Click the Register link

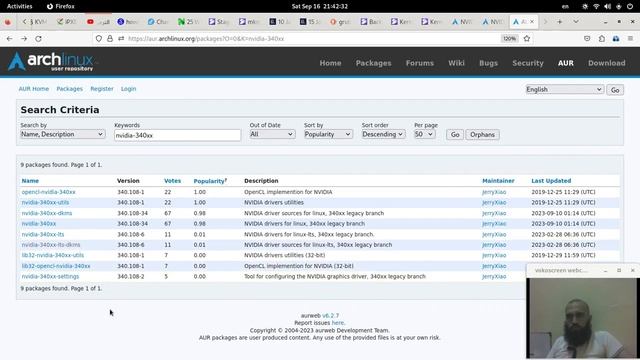(102, 89)
